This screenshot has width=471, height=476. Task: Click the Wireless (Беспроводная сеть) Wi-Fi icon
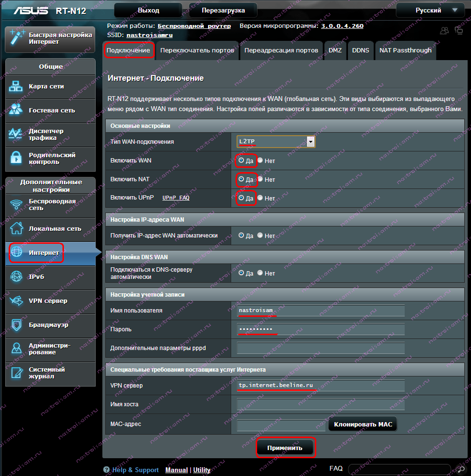[x=16, y=205]
